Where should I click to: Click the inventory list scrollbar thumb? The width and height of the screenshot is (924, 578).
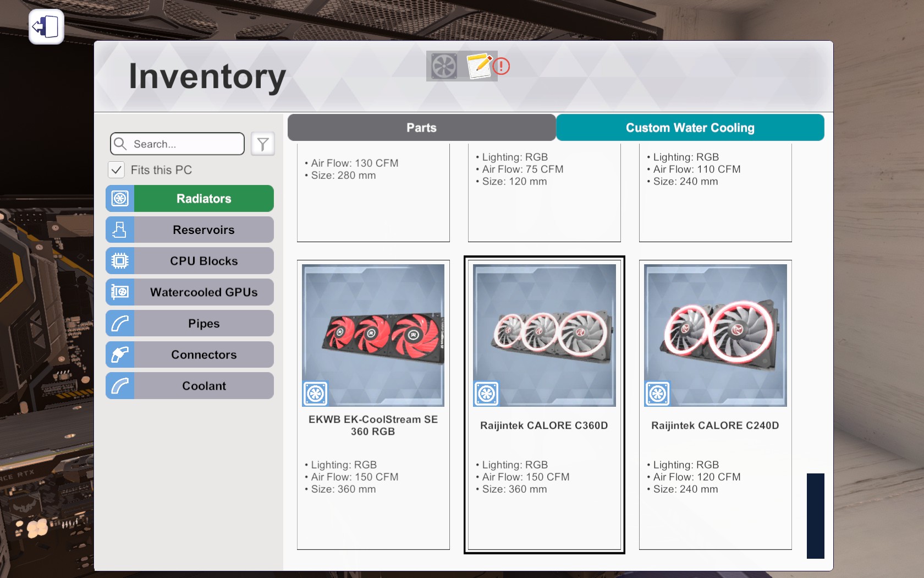click(x=816, y=516)
